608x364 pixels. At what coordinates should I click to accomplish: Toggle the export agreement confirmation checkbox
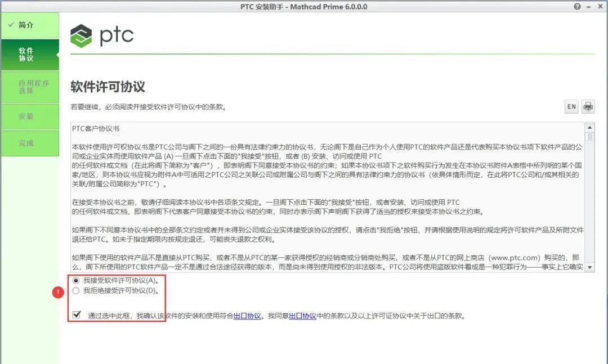pyautogui.click(x=77, y=314)
